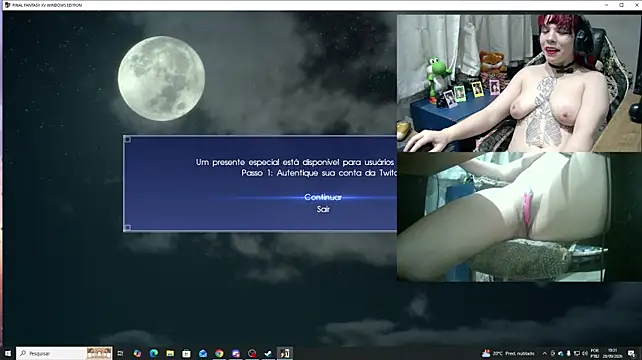Select Continuar in the game dialog

click(323, 197)
